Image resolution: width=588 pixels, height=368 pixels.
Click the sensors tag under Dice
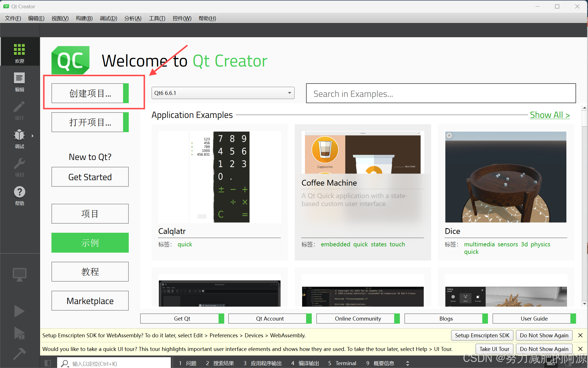click(508, 244)
